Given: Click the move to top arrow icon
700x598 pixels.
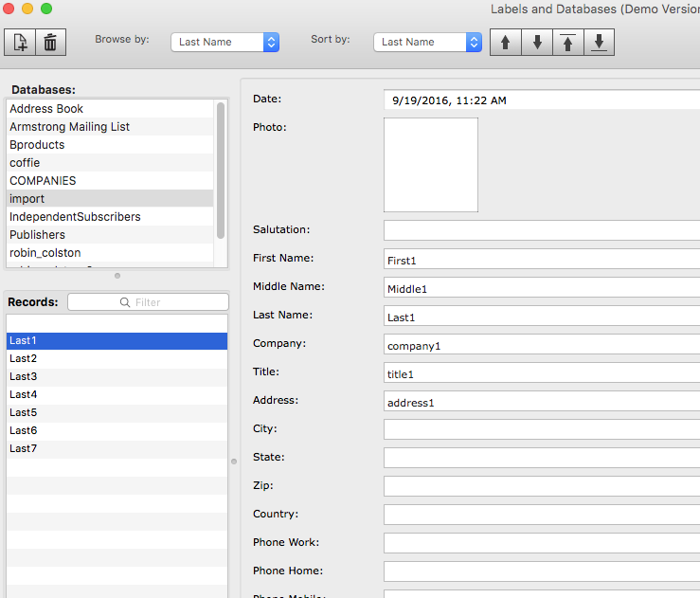Looking at the screenshot, I should [x=567, y=43].
